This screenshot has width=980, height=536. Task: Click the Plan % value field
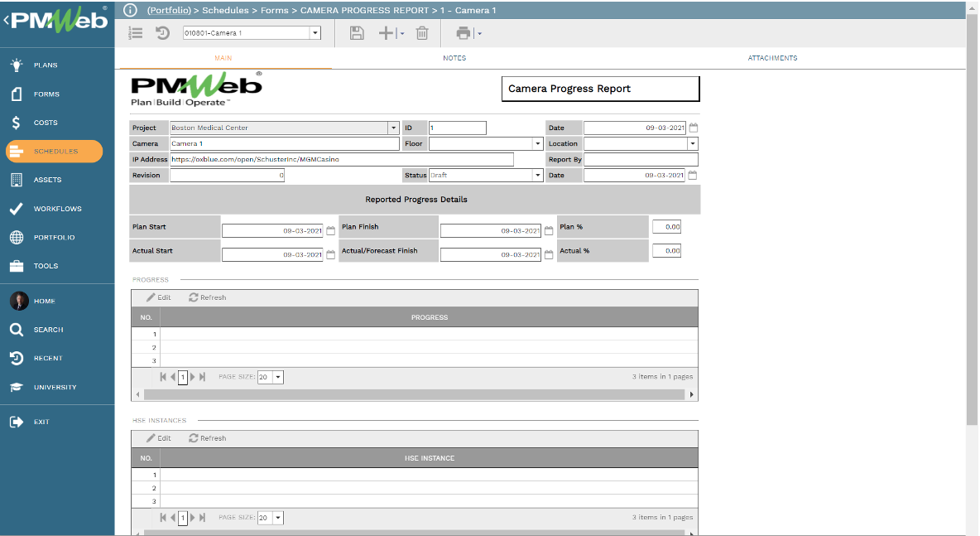[x=666, y=227]
